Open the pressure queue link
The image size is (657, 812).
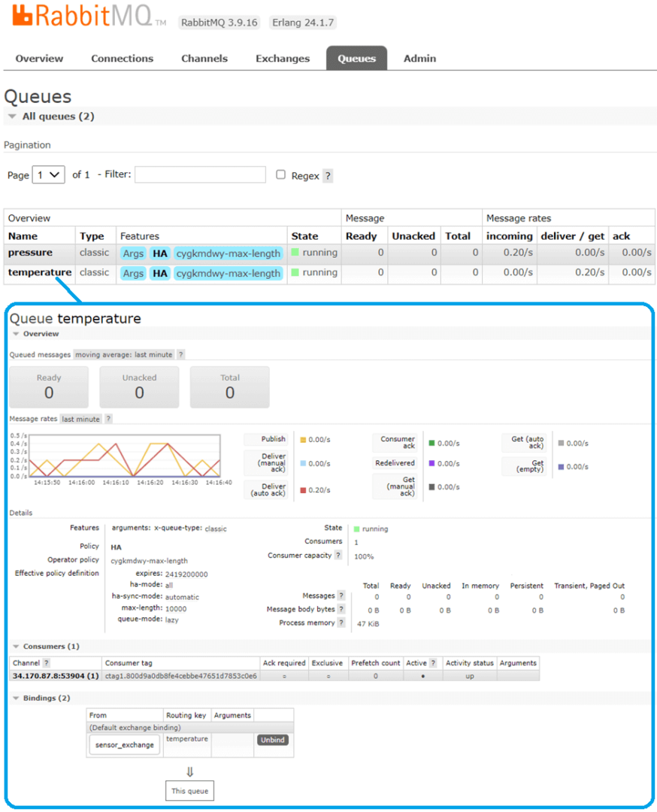pos(30,253)
